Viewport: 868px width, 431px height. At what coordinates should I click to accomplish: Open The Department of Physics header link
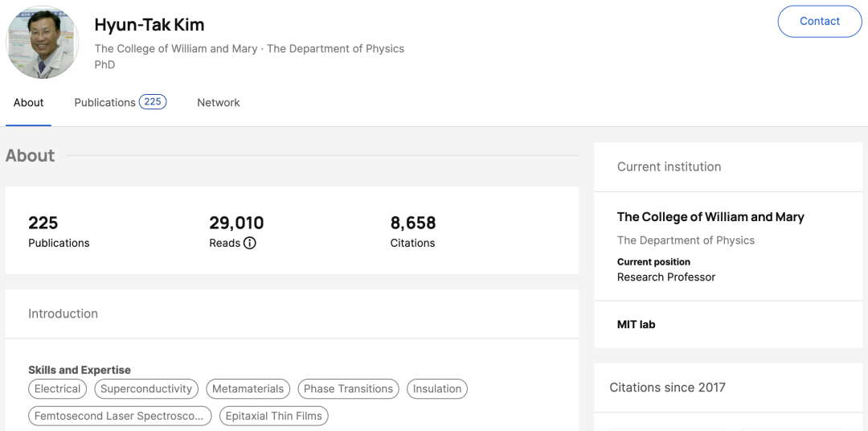coord(335,49)
